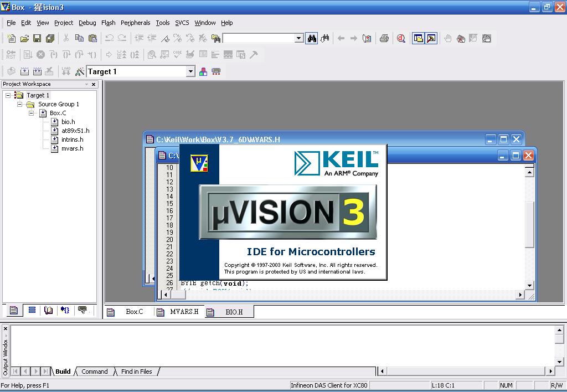Close the Output Window panel

click(x=6, y=329)
